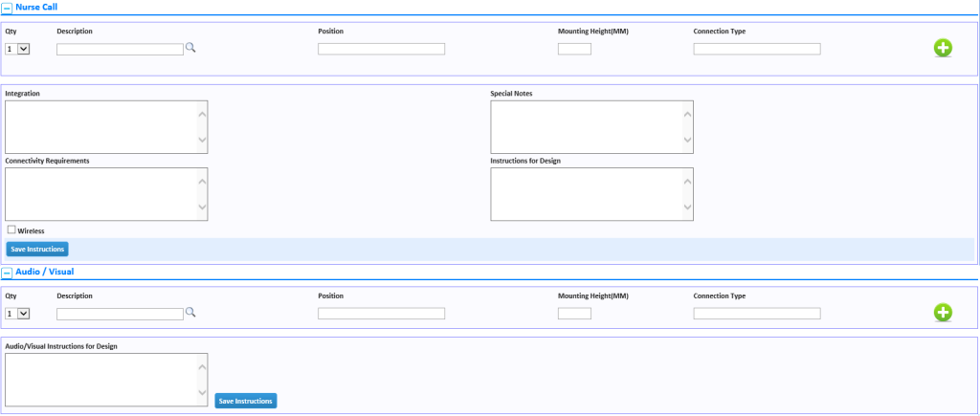Open Qty dropdown in Audio / Visual row
The image size is (980, 416).
point(18,314)
